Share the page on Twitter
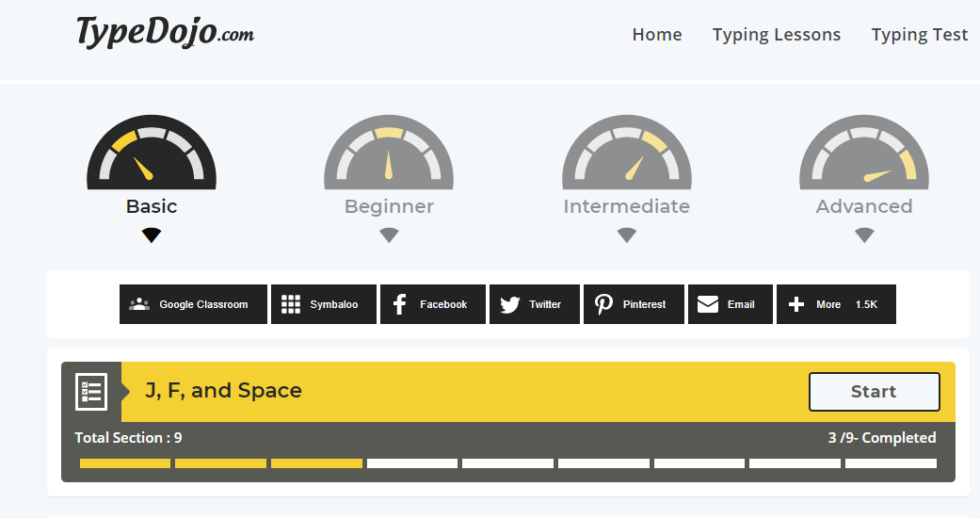The width and height of the screenshot is (980, 519). (535, 304)
